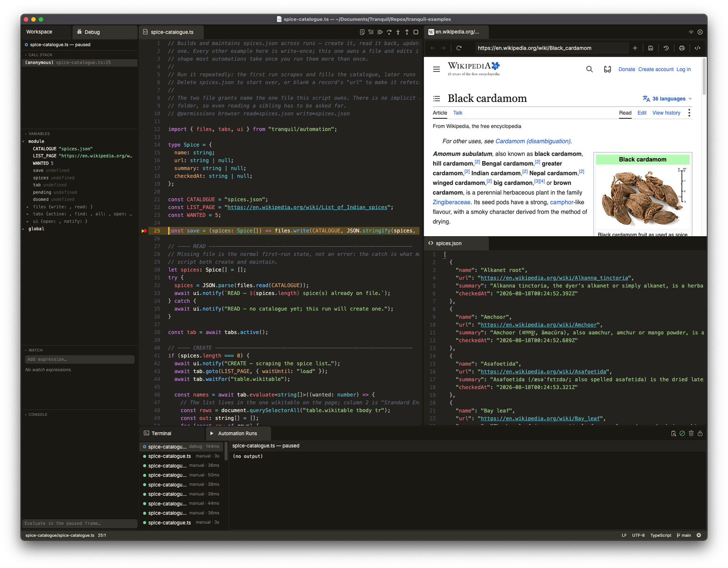Toggle the lock icon in the runs panel
The image size is (728, 568).
coord(700,433)
